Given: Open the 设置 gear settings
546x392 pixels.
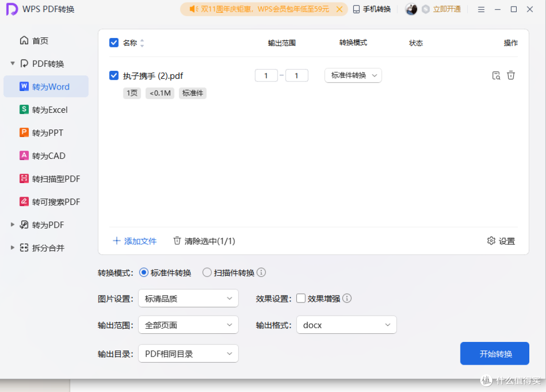Looking at the screenshot, I should point(500,241).
